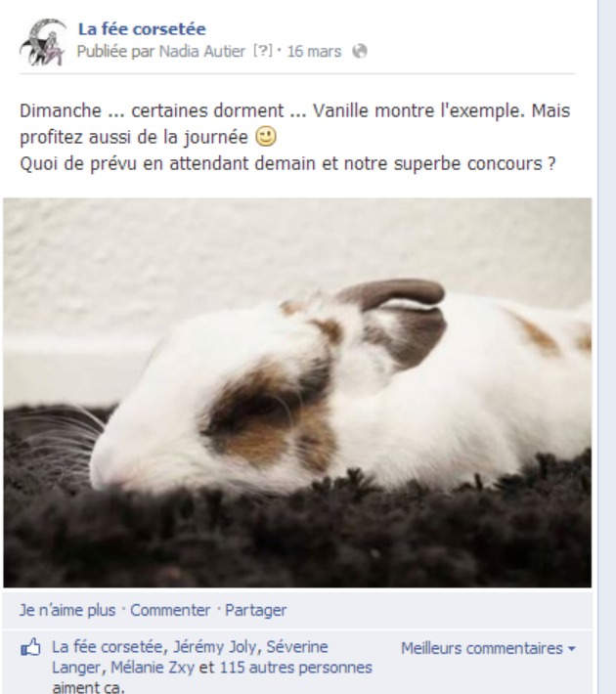This screenshot has width=616, height=694.
Task: Show the 115 autres personnes likers list
Action: coord(296,668)
